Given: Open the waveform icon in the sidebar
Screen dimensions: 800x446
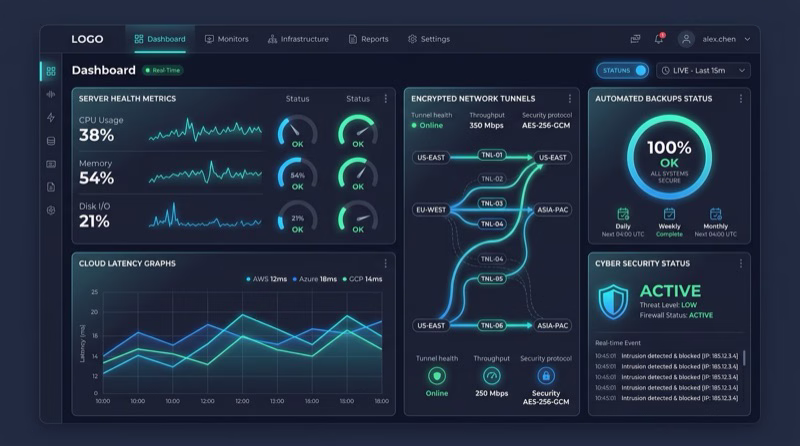Looking at the screenshot, I should click(x=51, y=94).
